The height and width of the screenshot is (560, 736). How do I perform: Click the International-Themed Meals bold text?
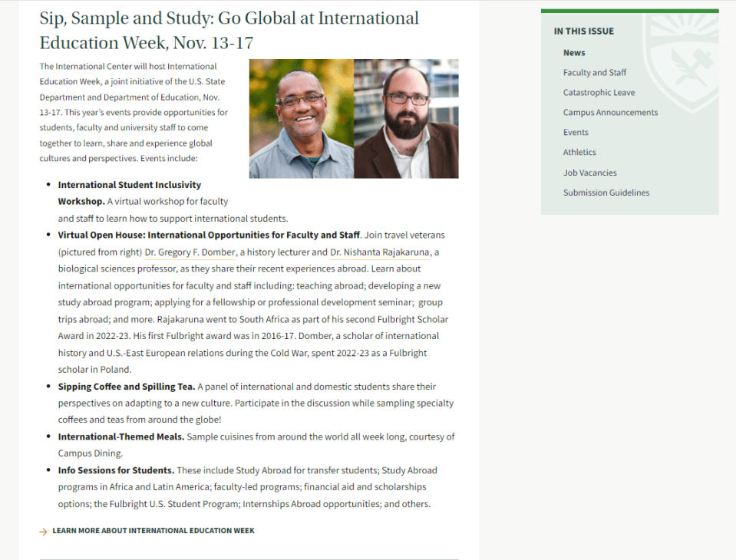click(120, 436)
